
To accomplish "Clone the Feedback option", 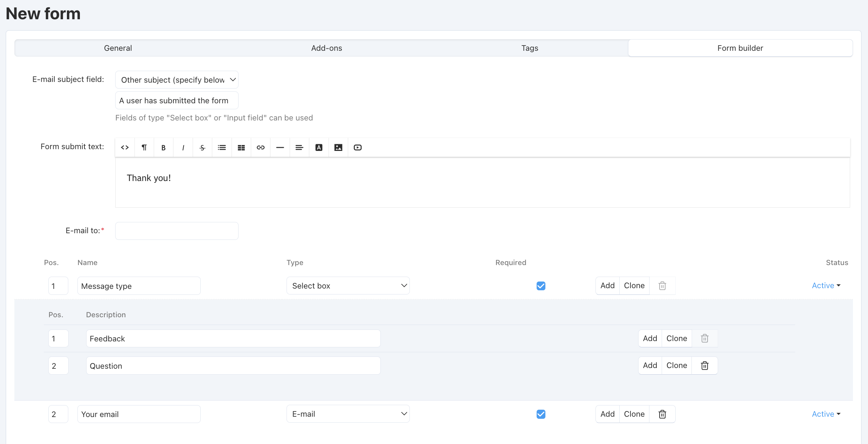I will 677,338.
